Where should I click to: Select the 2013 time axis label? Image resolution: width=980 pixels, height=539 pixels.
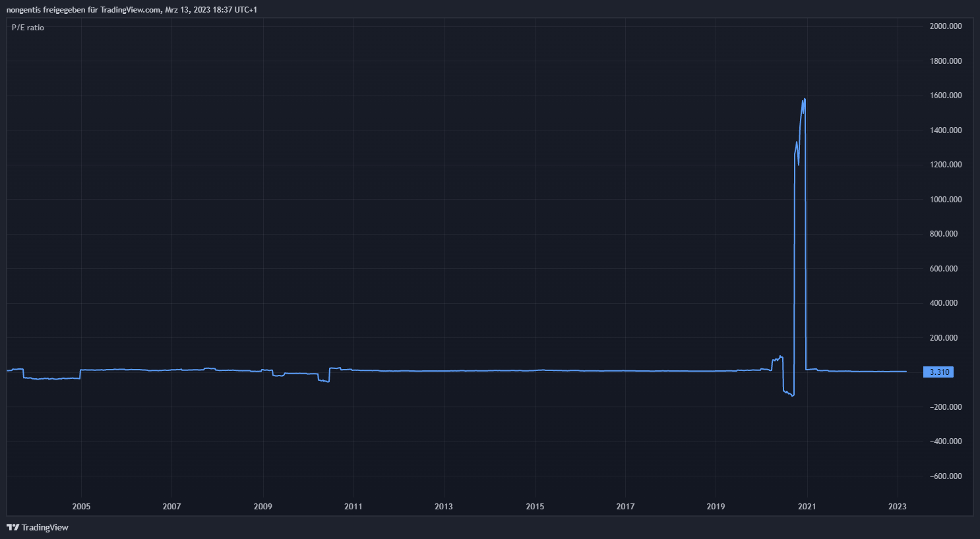click(444, 507)
